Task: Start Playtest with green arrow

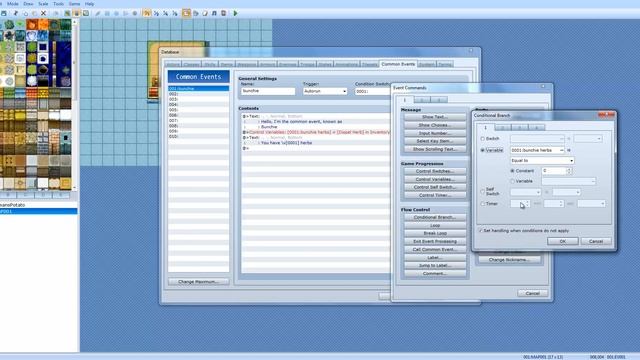Action: pos(236,13)
